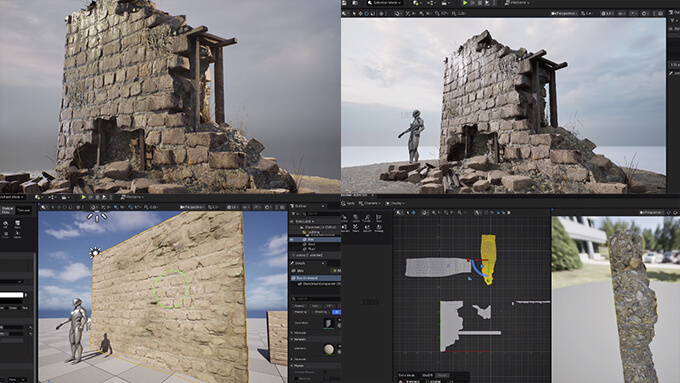The image size is (680, 383).
Task: Select the Rotate tool in Mesh Paint viewport toolbar
Action: pos(65,207)
